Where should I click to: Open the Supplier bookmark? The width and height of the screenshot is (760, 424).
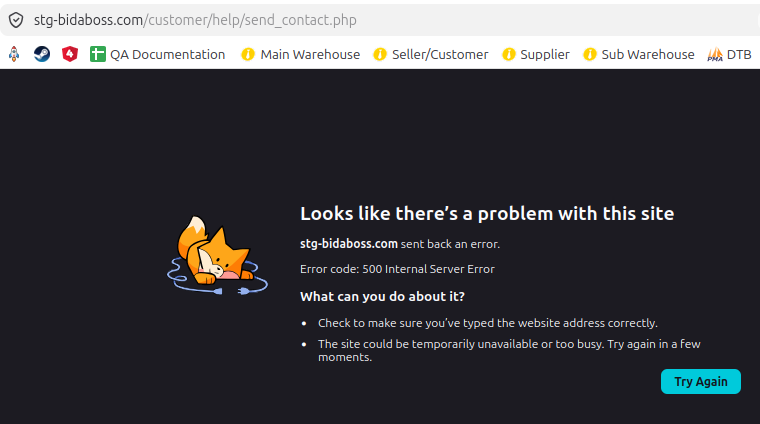pyautogui.click(x=536, y=54)
